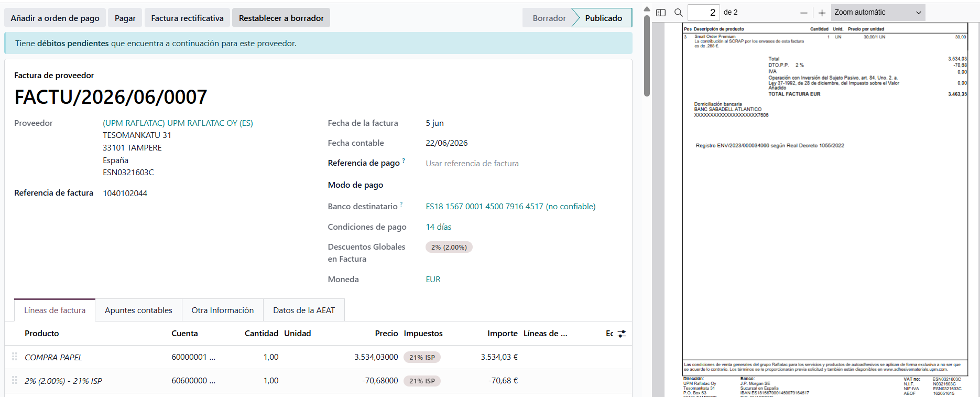Show help tooltip for Referencia de pago
This screenshot has width=980, height=397.
coord(404,160)
